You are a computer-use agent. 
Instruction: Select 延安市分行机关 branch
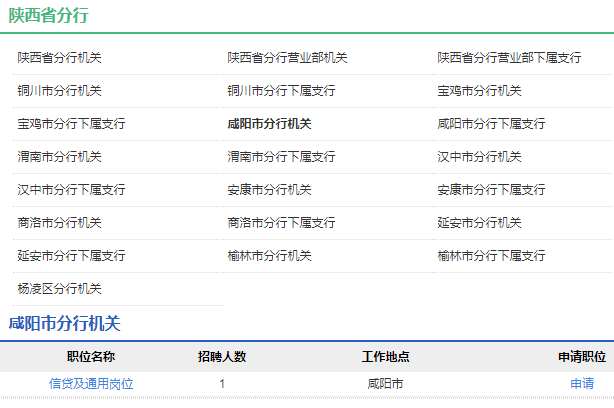pos(479,223)
